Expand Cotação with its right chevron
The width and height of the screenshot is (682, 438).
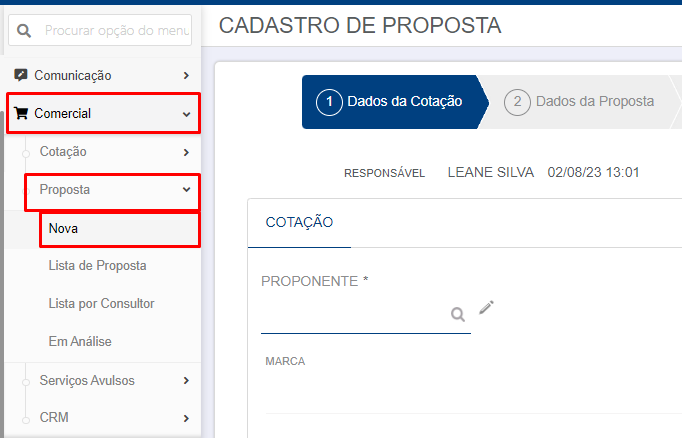coord(186,152)
